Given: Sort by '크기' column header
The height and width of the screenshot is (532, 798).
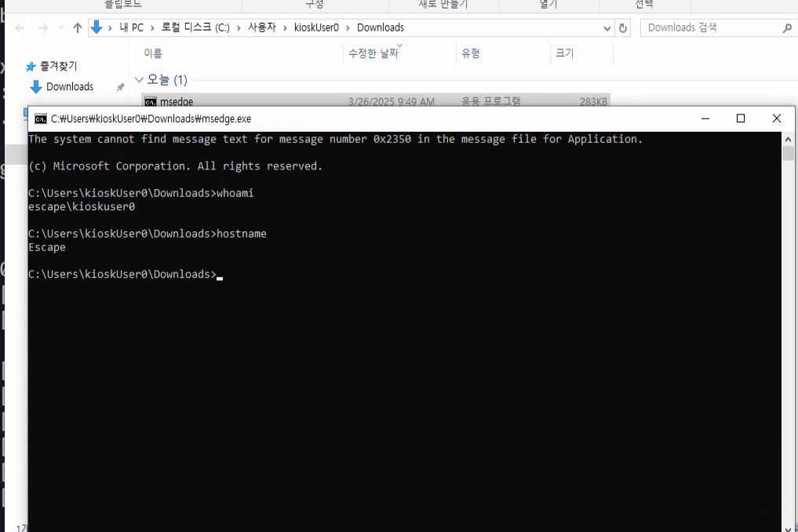Looking at the screenshot, I should coord(564,53).
